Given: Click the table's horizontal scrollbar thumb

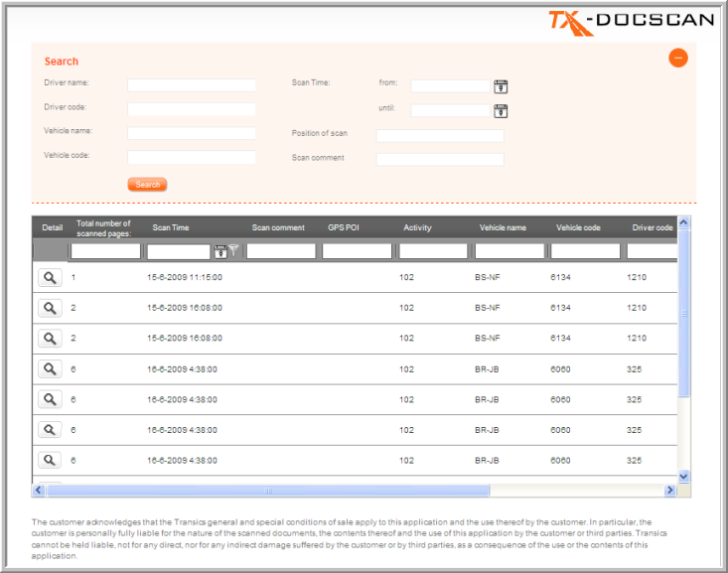Looking at the screenshot, I should pyautogui.click(x=268, y=491).
